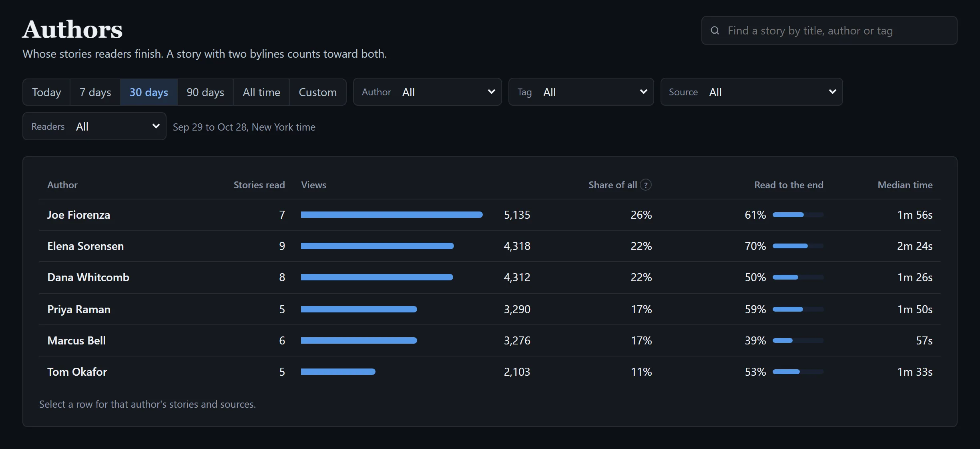Click Joe Fiorenza's views bar
980x449 pixels.
coord(392,215)
